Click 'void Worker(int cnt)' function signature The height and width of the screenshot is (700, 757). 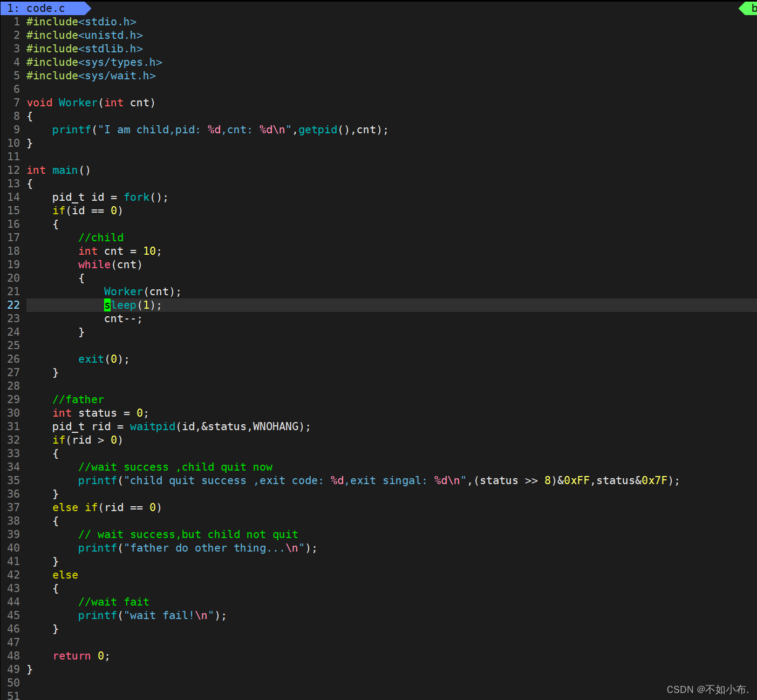click(x=91, y=103)
